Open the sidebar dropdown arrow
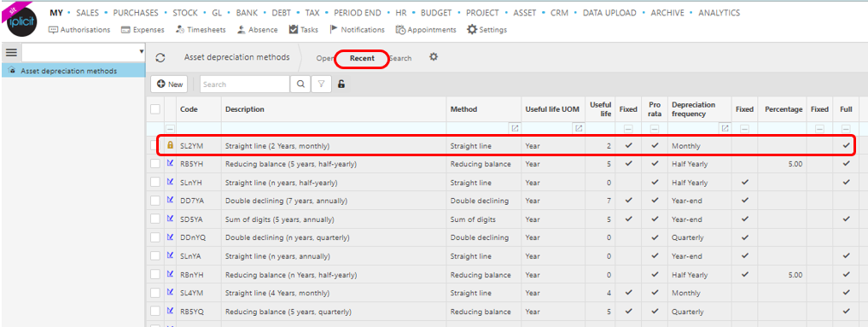Image resolution: width=868 pixels, height=327 pixels. [141, 52]
